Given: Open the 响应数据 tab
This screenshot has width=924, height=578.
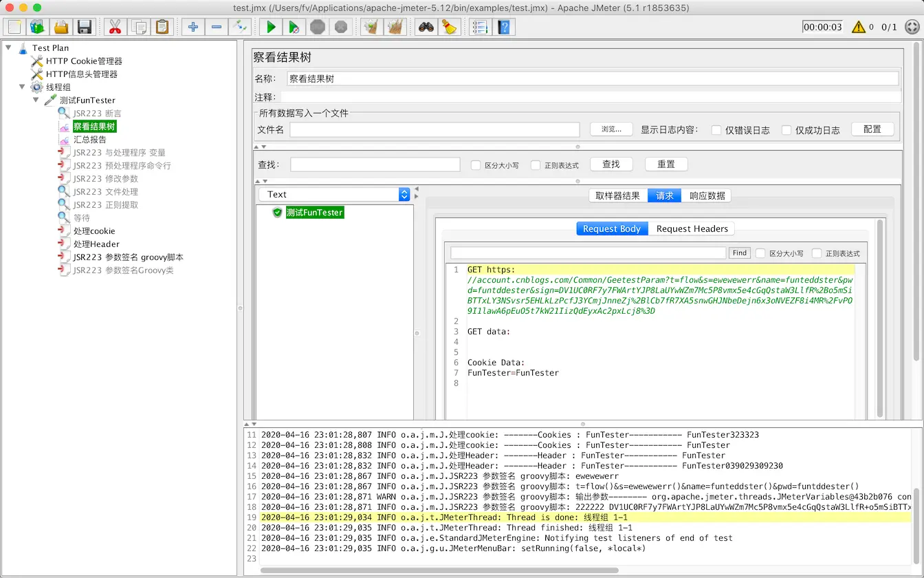Looking at the screenshot, I should pyautogui.click(x=707, y=195).
